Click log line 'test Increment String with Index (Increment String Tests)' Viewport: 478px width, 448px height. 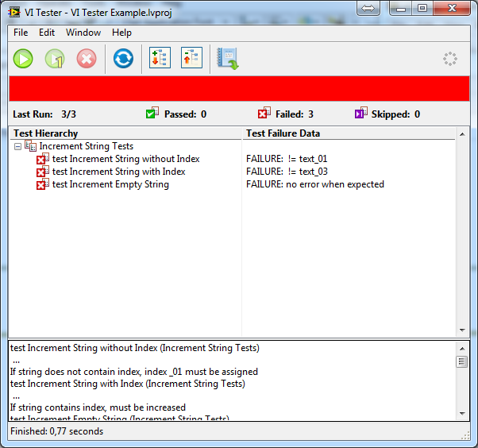(127, 384)
